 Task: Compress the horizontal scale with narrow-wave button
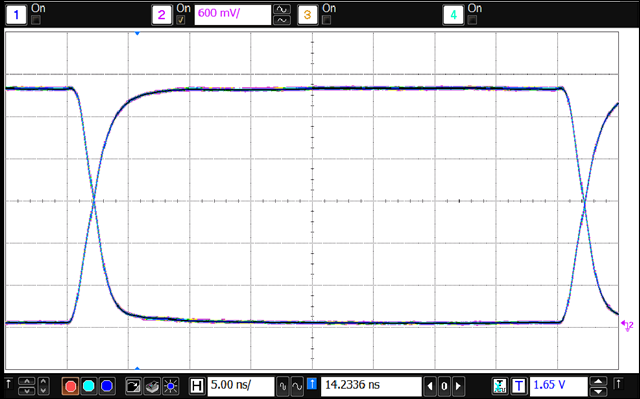282,386
